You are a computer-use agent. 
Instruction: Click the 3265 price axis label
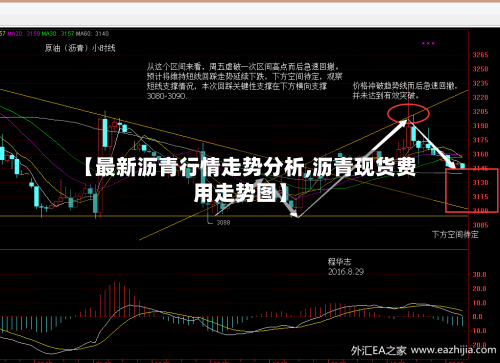pos(480,55)
